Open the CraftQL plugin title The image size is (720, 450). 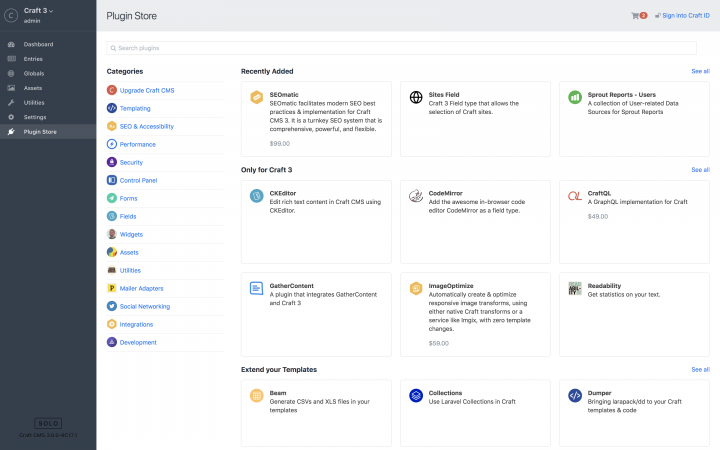coord(599,193)
